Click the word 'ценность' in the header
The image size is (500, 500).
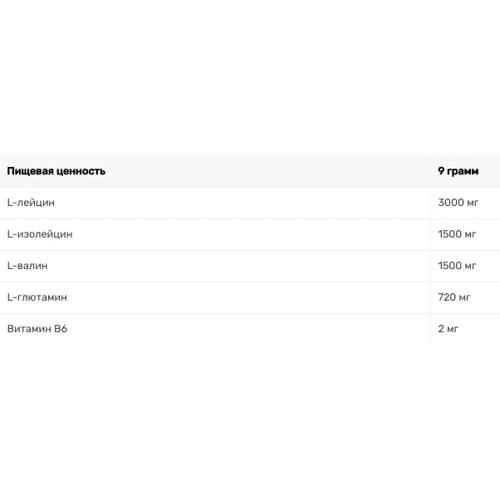click(81, 171)
